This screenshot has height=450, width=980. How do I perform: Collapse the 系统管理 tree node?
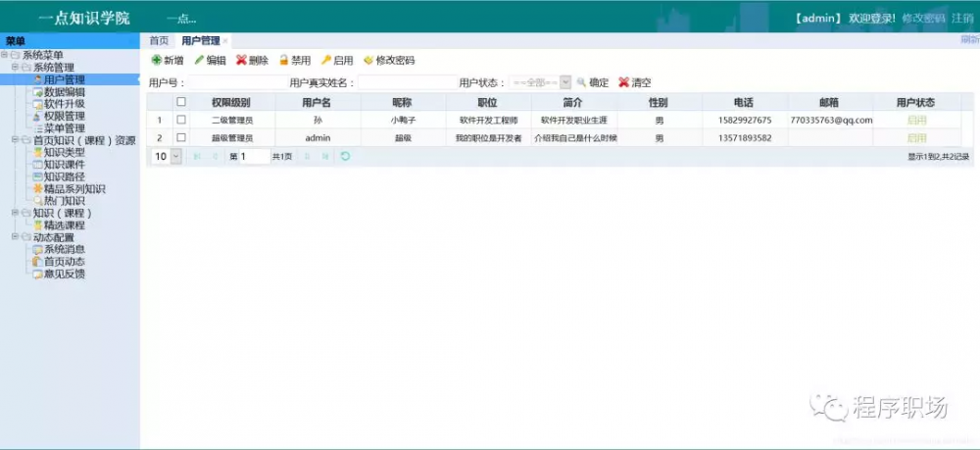[x=15, y=68]
